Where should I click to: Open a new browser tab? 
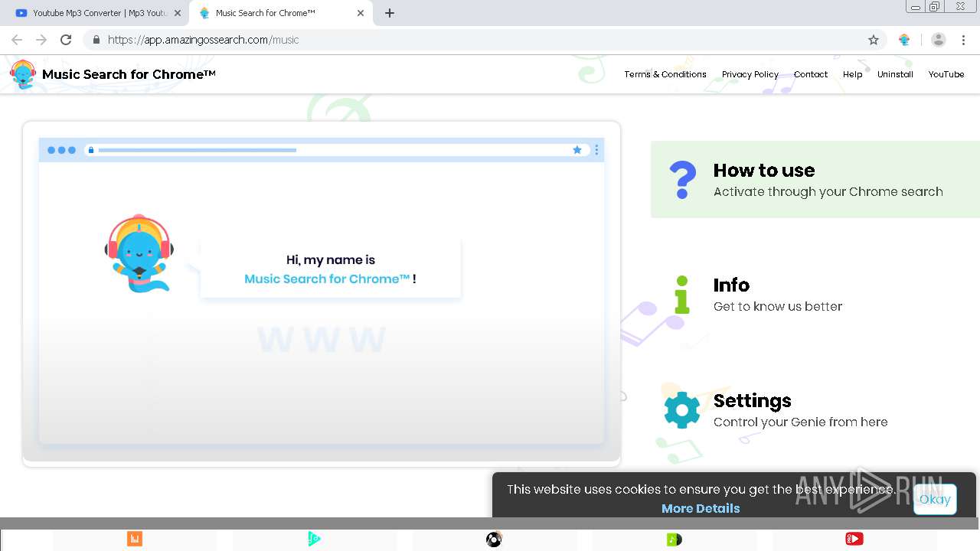point(390,13)
